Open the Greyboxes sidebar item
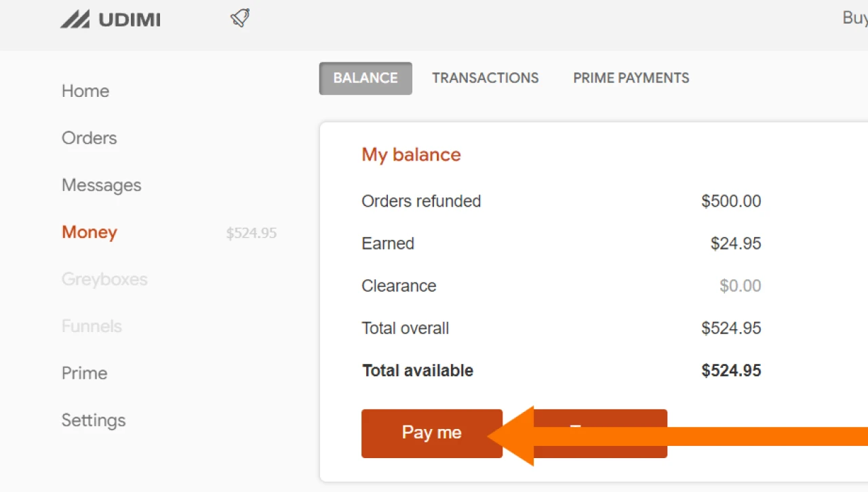 coord(104,279)
